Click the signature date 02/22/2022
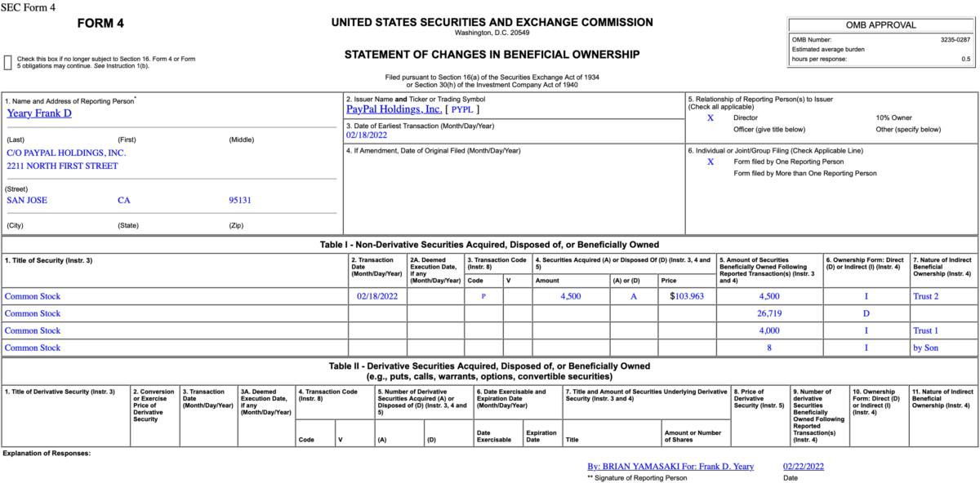Viewport: 980px width, 483px height. point(804,466)
